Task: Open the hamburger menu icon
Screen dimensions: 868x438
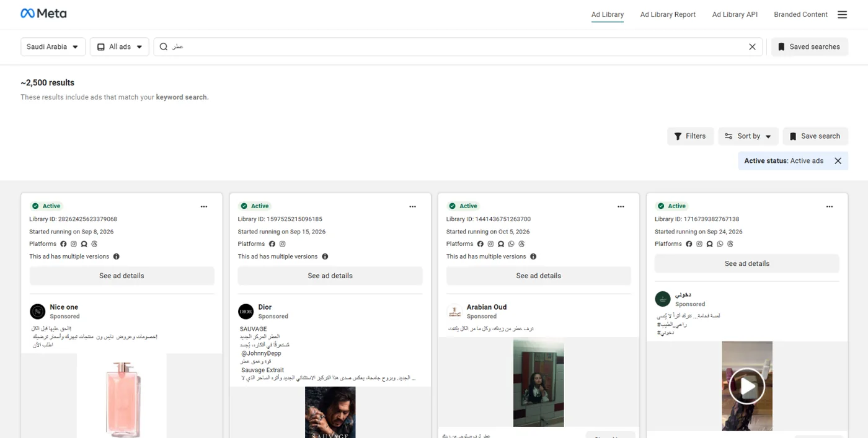Action: coord(842,14)
